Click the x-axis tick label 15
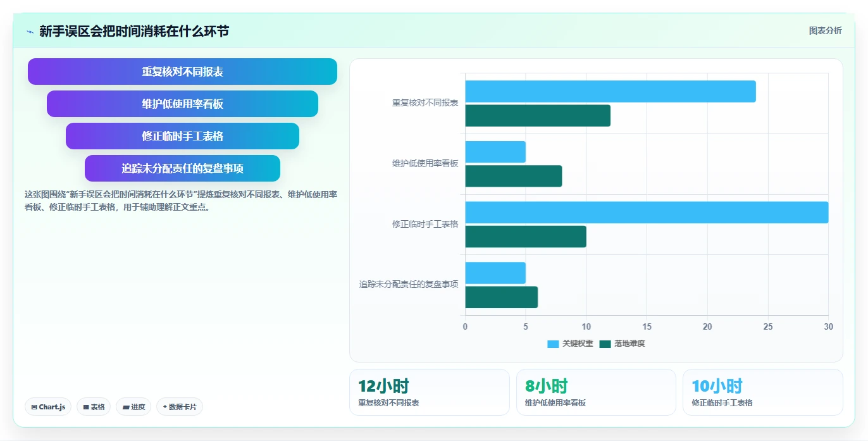The height and width of the screenshot is (441, 868). [647, 326]
